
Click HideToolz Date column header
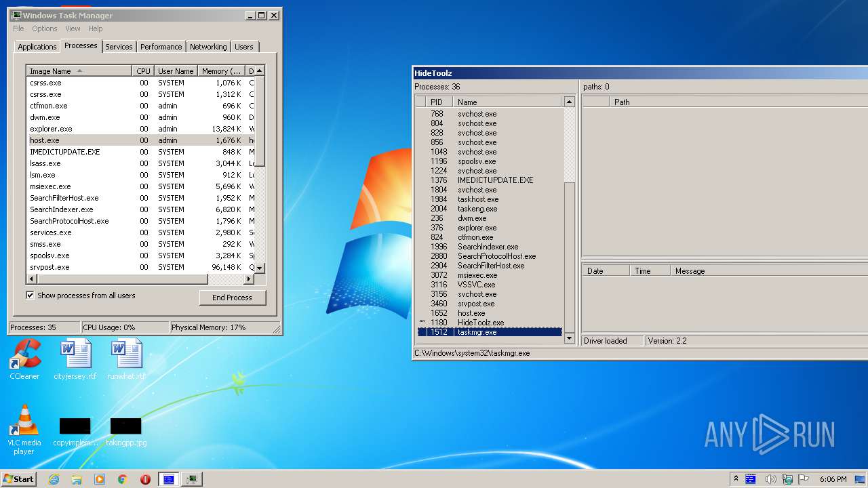(605, 270)
